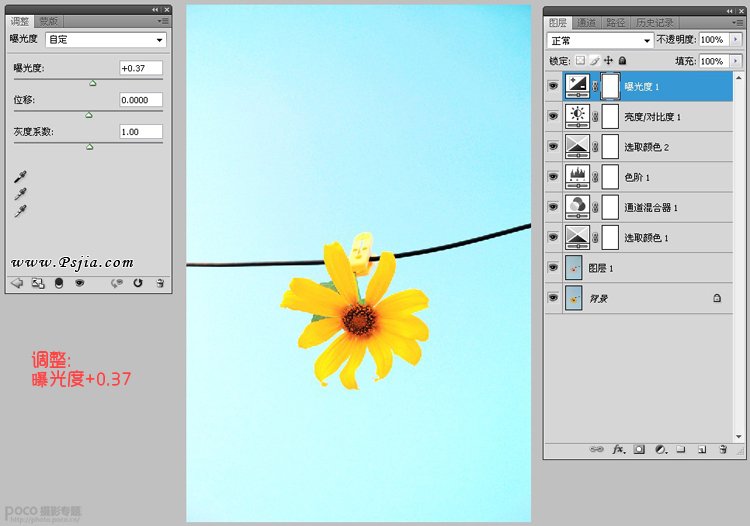The width and height of the screenshot is (750, 526).
Task: Click the 曝光度 1 adjustment thumbnail
Action: tap(577, 86)
